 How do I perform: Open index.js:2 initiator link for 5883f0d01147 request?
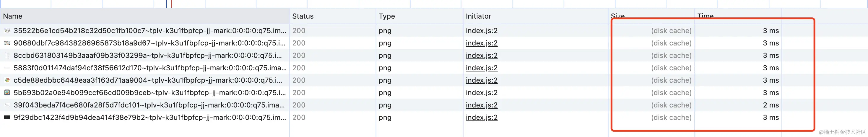(482, 68)
